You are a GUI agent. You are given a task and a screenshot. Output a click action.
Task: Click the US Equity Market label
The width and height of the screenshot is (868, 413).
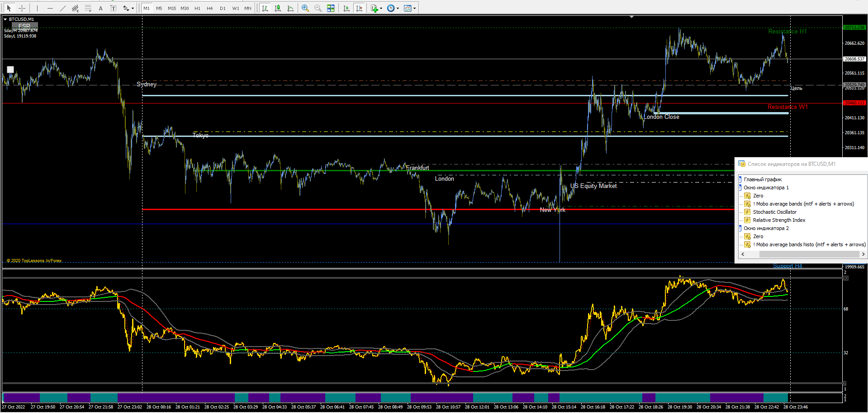pyautogui.click(x=593, y=186)
